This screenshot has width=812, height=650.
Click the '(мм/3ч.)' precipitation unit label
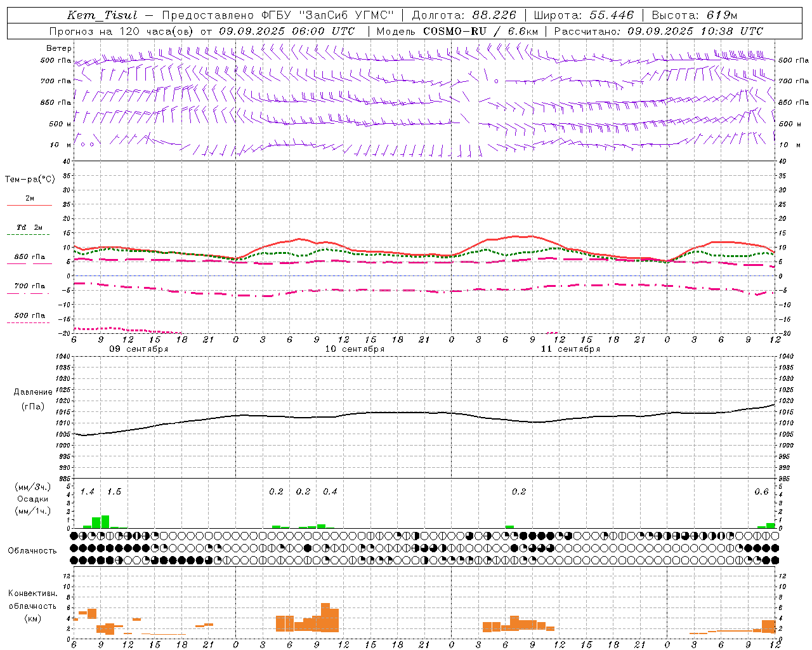32,487
